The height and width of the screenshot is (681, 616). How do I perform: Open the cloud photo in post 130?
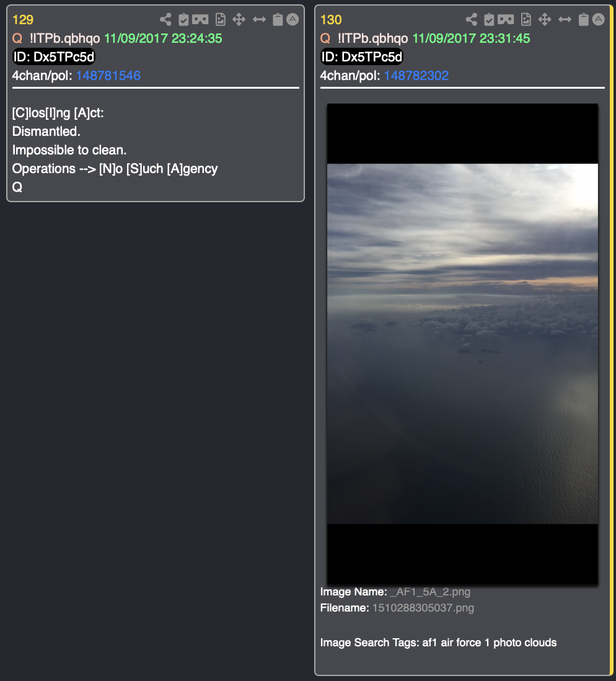462,344
